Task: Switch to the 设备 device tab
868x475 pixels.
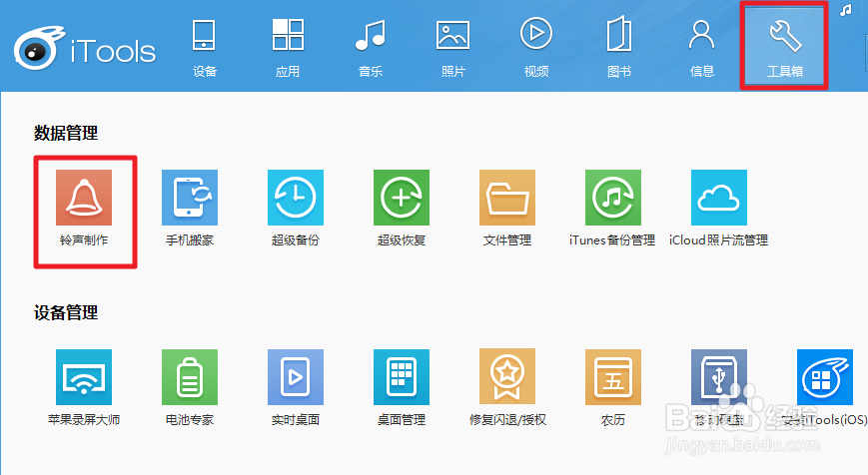Action: click(205, 48)
